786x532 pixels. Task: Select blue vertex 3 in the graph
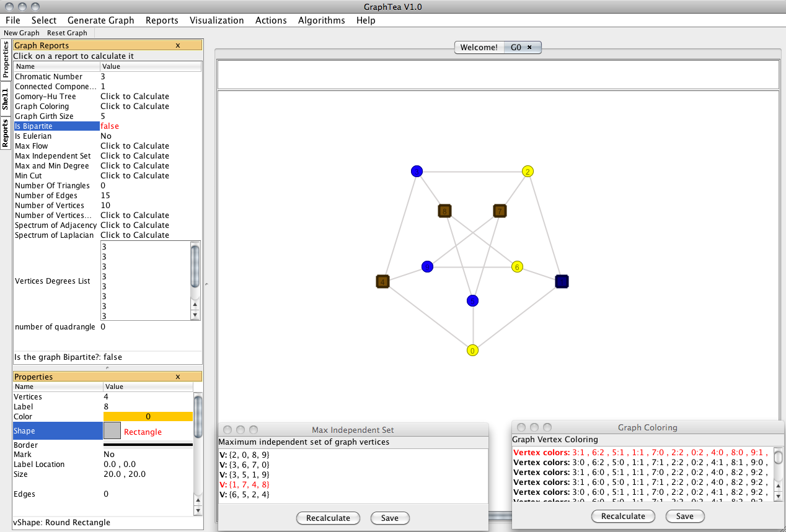point(417,171)
